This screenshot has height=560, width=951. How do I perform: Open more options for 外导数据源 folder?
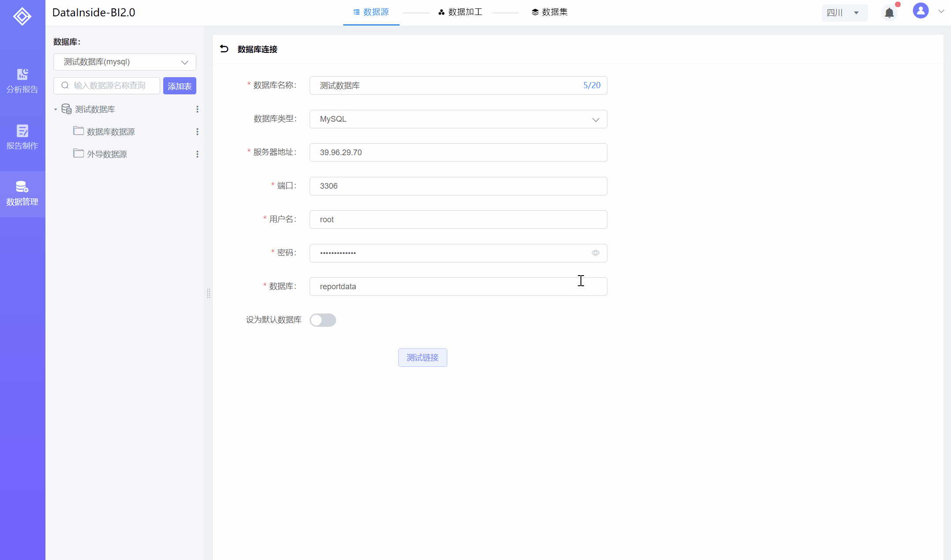(197, 154)
